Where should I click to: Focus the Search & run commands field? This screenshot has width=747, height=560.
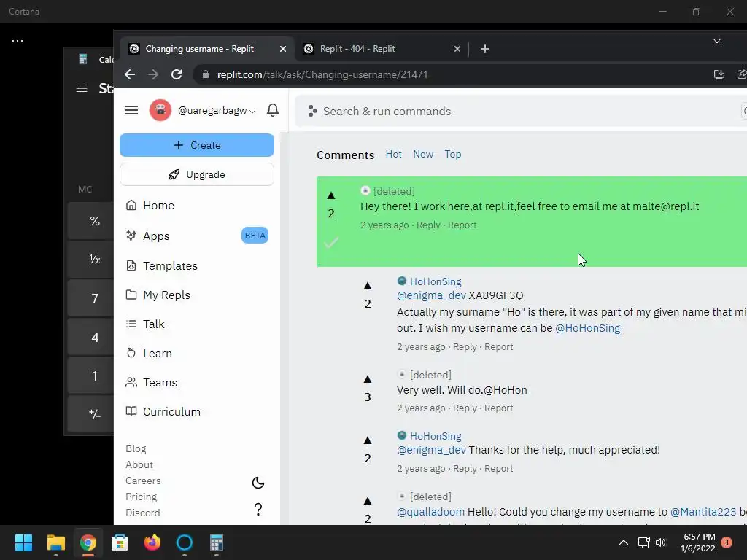click(x=522, y=111)
